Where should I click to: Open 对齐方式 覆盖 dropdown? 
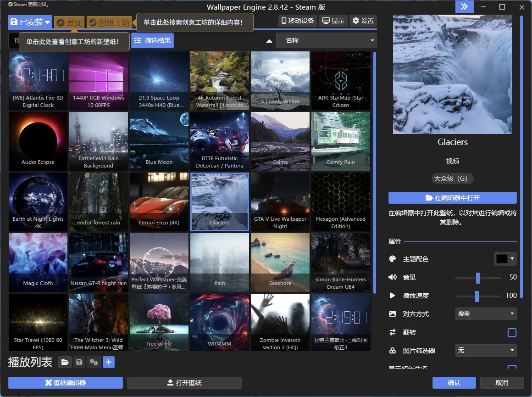pyautogui.click(x=486, y=314)
